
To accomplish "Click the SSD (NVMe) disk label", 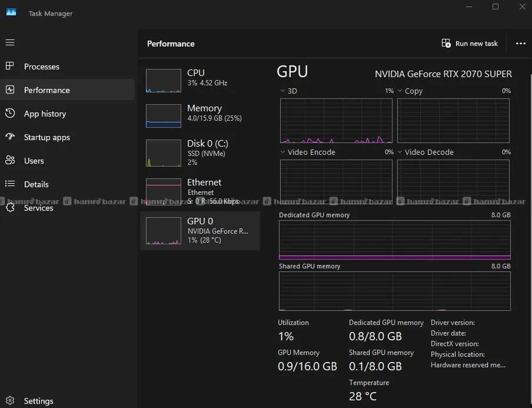I will pos(207,154).
